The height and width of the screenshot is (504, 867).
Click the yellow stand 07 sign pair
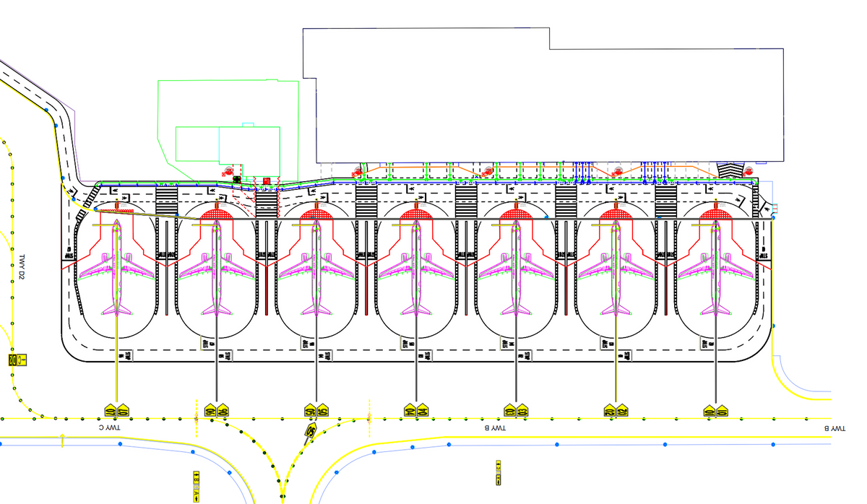click(116, 411)
